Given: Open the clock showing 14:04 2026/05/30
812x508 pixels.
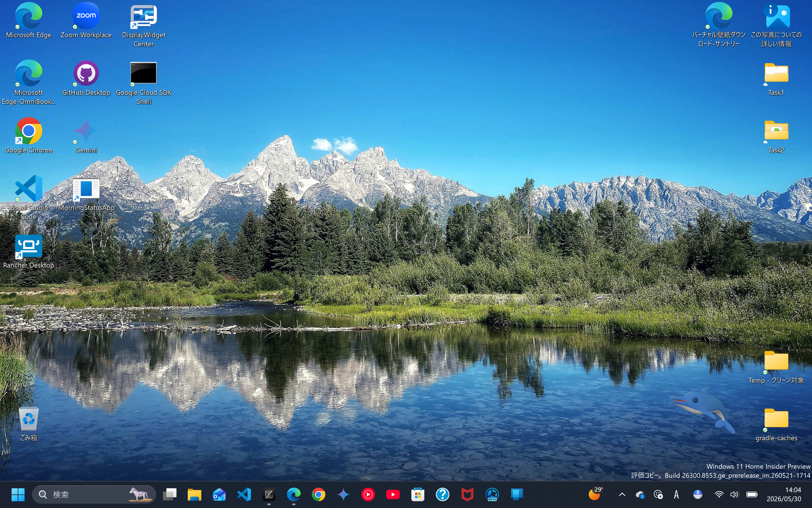Looking at the screenshot, I should (784, 494).
